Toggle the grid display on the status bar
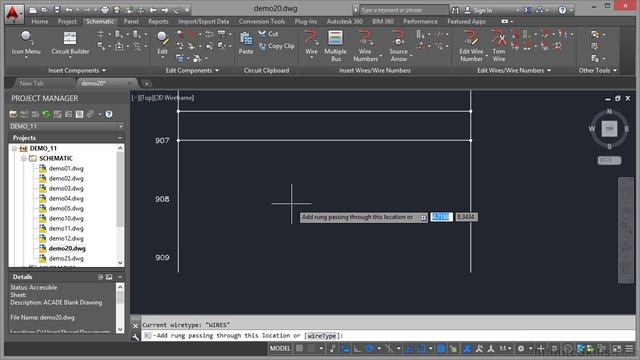 click(x=299, y=349)
